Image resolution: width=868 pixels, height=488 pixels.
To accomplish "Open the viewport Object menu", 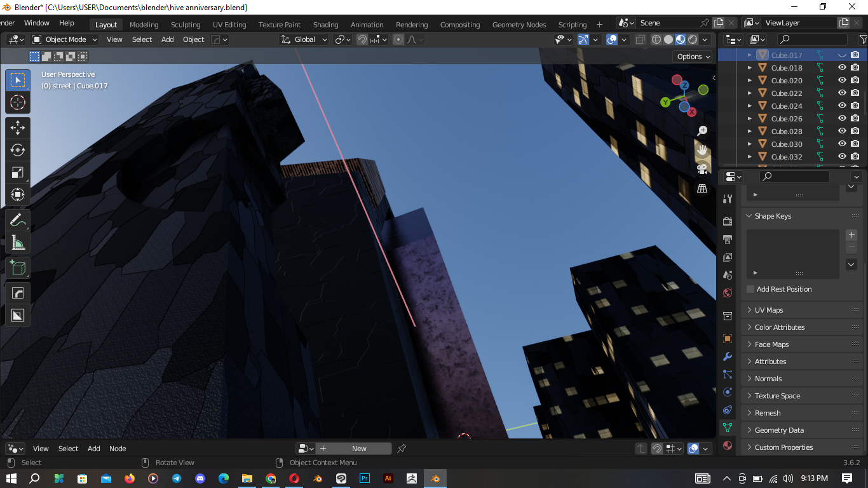I will pyautogui.click(x=193, y=39).
